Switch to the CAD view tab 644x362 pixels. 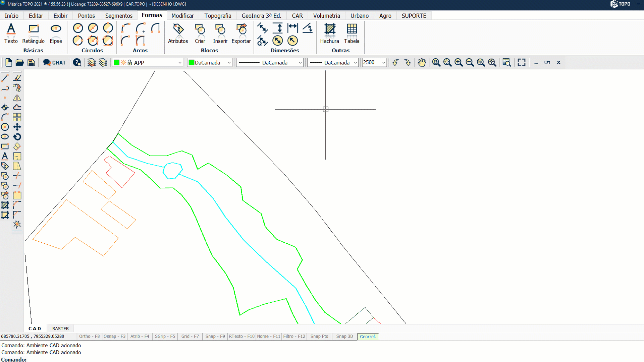pos(35,328)
